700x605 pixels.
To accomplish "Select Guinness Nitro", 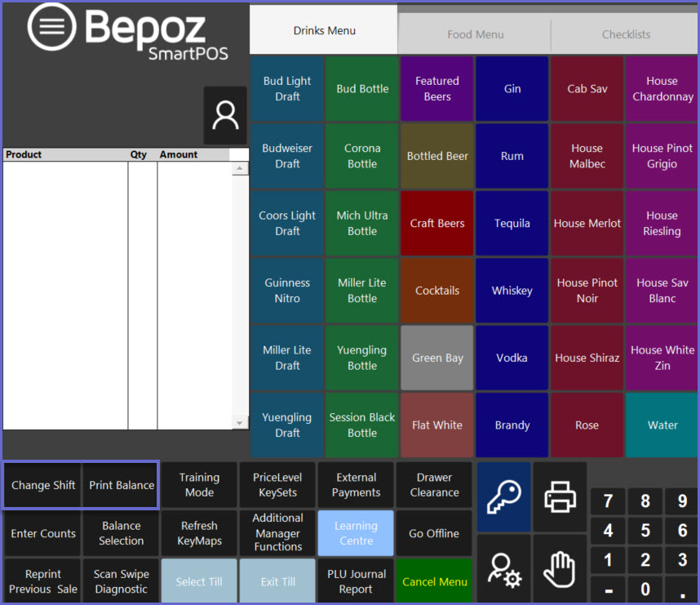I will coord(287,291).
